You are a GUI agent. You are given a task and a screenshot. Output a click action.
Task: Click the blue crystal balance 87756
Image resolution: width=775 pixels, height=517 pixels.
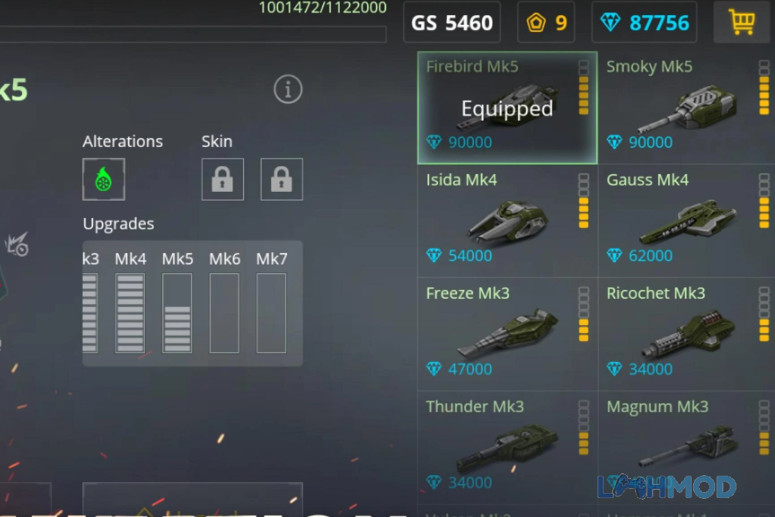tap(644, 22)
